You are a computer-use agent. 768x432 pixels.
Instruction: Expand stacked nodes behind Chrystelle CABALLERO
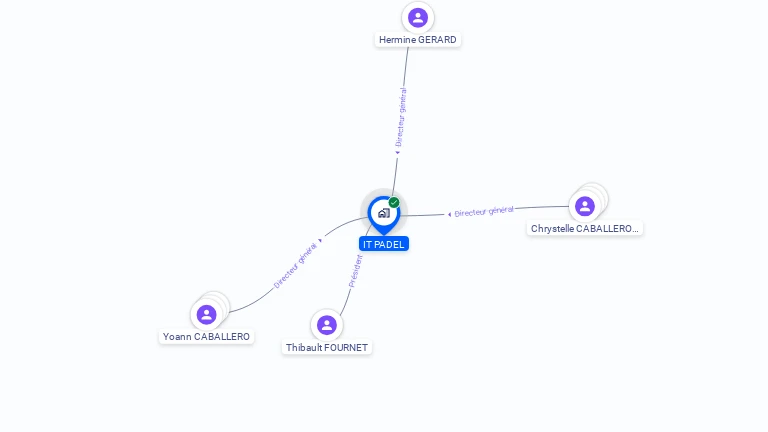coord(600,192)
